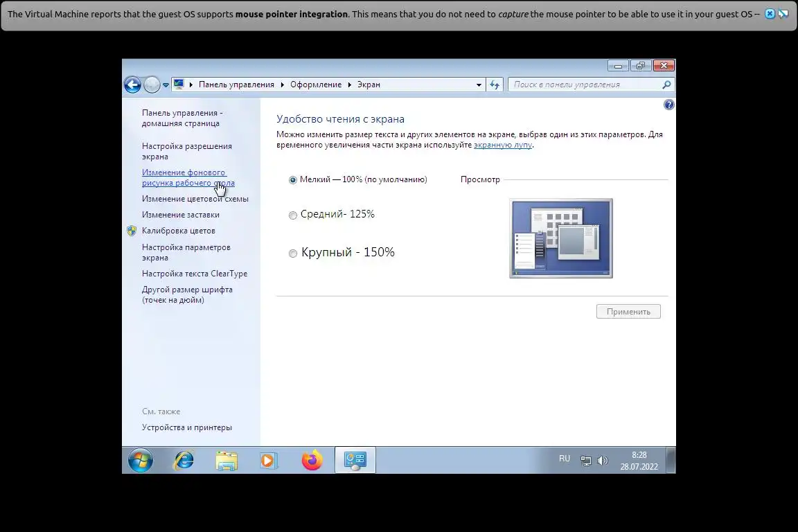This screenshot has height=532, width=798.
Task: Launch Internet Explorer from taskbar
Action: coord(184,460)
